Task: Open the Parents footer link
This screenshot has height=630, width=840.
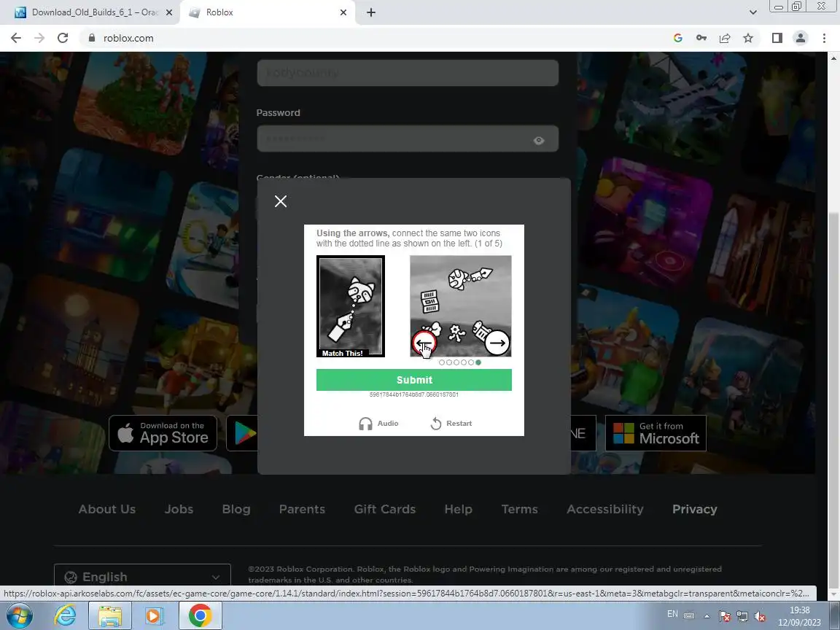Action: [x=302, y=509]
